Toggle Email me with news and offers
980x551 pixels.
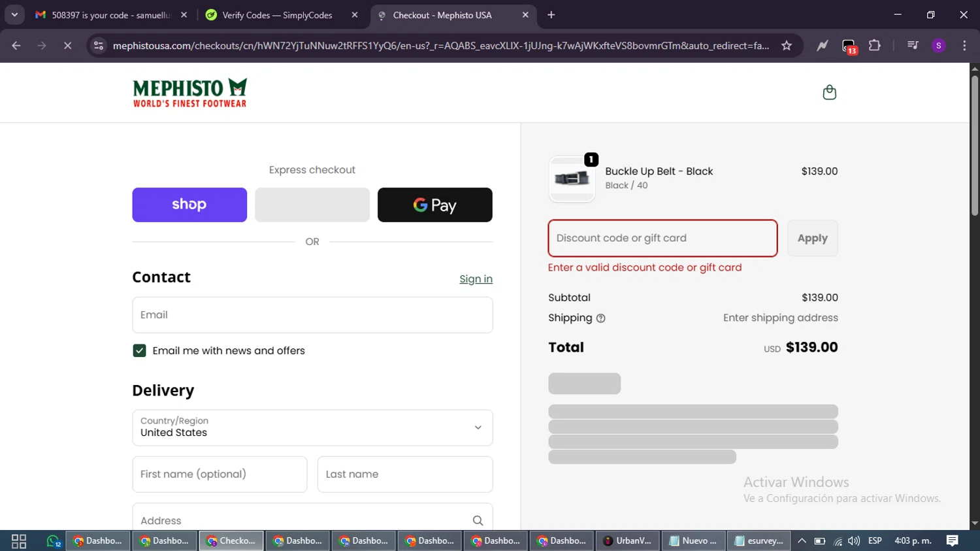[x=139, y=351]
